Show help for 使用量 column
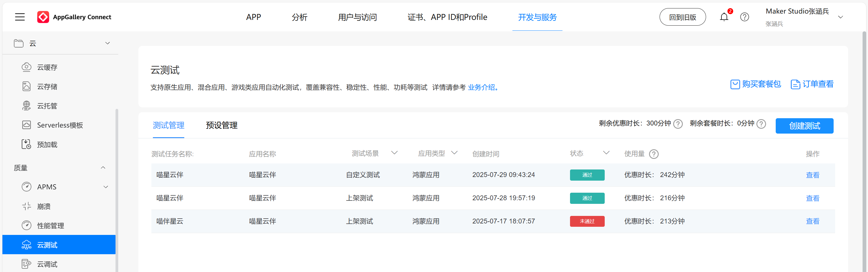 (x=654, y=154)
